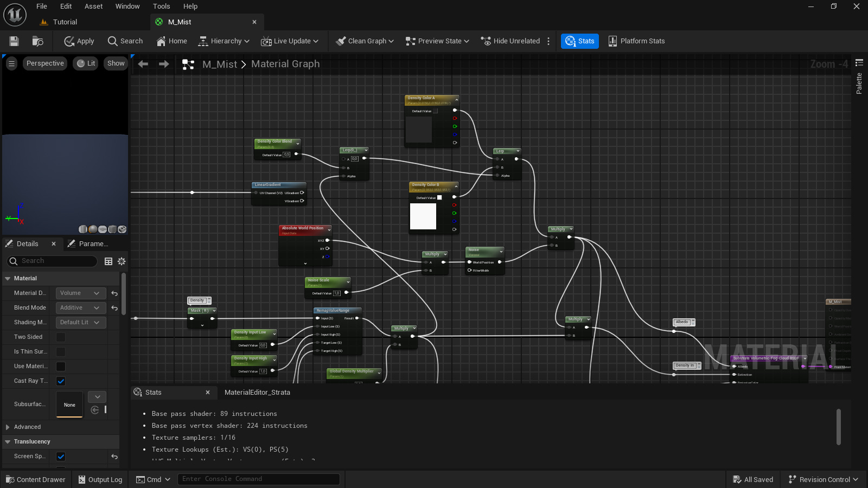The width and height of the screenshot is (868, 488).
Task: Use selected asset for Subsurface Profile
Action: pyautogui.click(x=95, y=410)
